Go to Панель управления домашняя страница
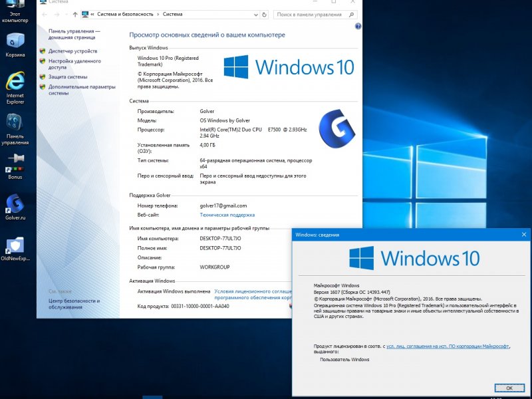Viewport: 532px width, 399px height. point(74,35)
